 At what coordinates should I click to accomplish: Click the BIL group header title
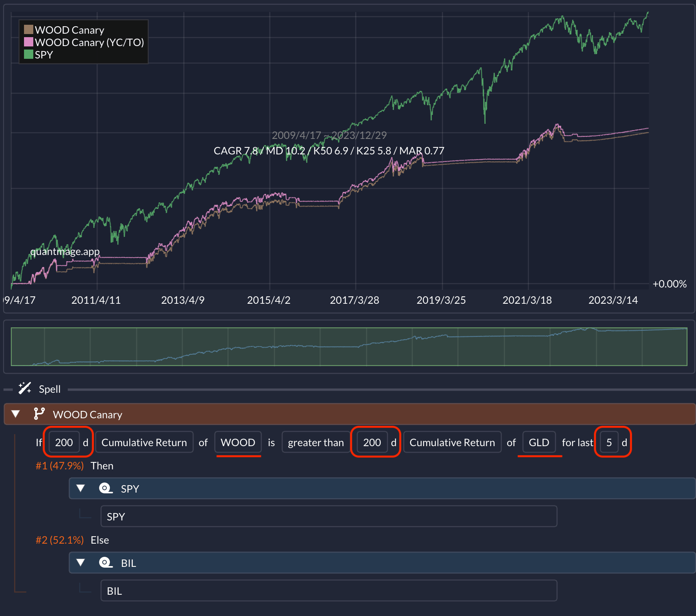129,563
